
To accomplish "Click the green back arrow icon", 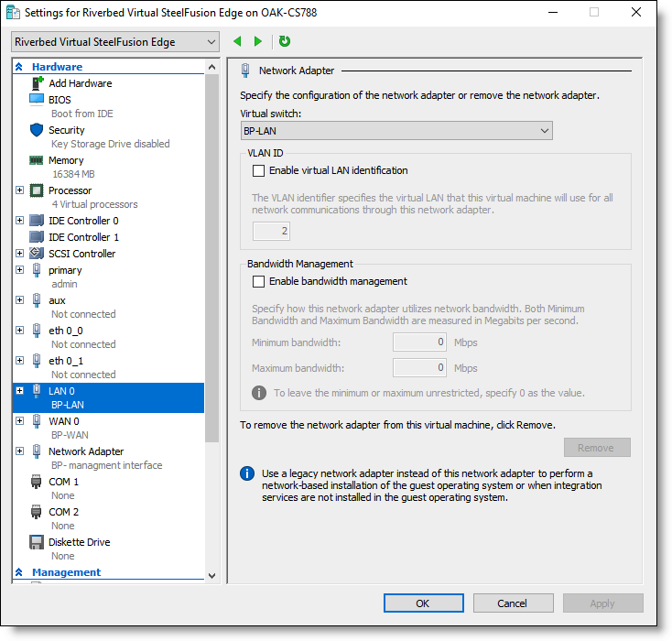I will [x=237, y=41].
